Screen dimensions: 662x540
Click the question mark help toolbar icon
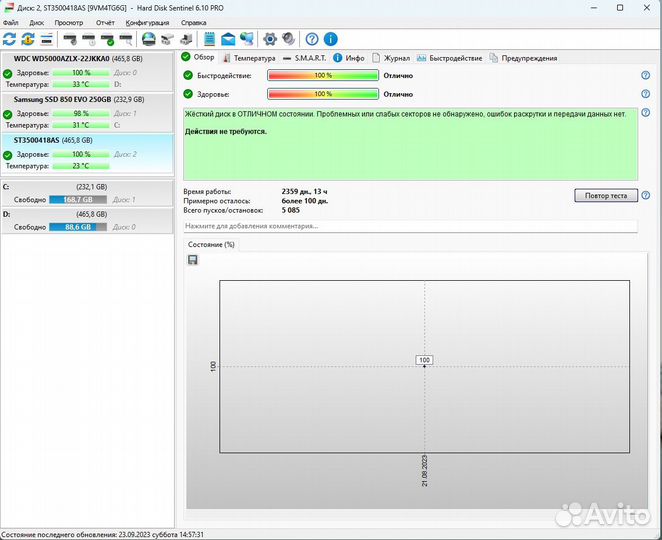point(312,39)
